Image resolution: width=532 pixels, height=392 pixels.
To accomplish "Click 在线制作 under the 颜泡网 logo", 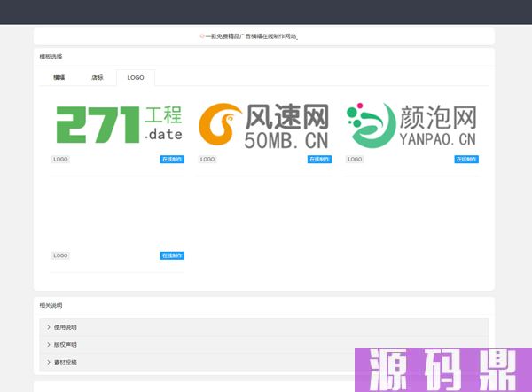I will (466, 159).
